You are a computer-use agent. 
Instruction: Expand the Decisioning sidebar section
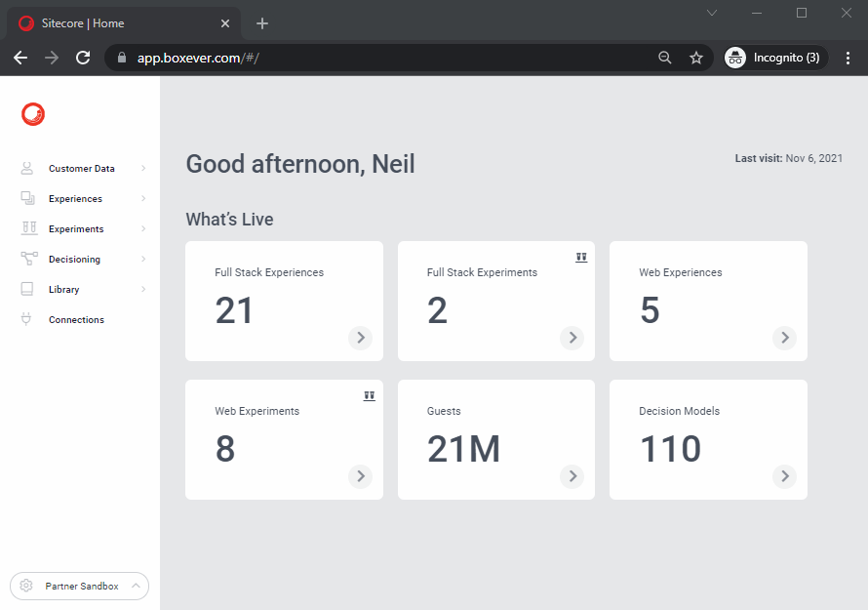click(144, 259)
